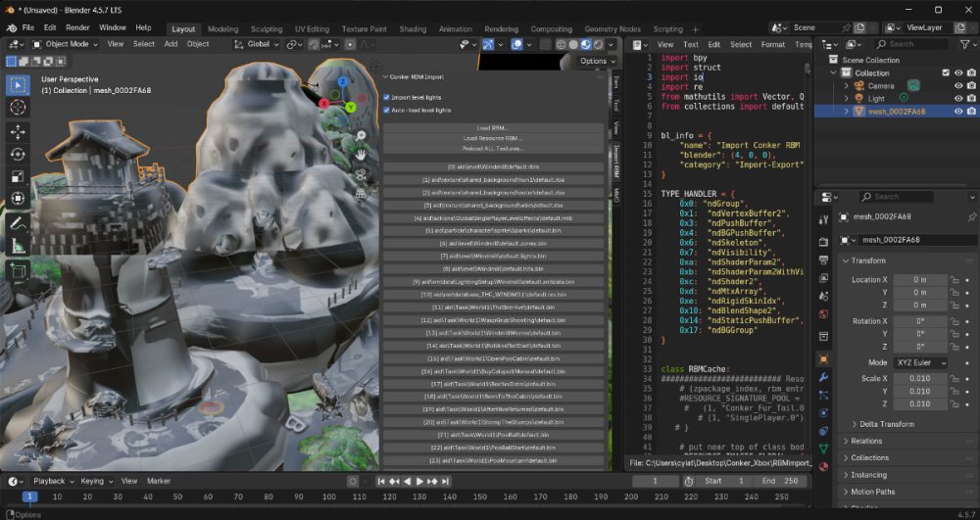Switch to the Shading workspace tab
This screenshot has width=980, height=520.
tap(413, 29)
